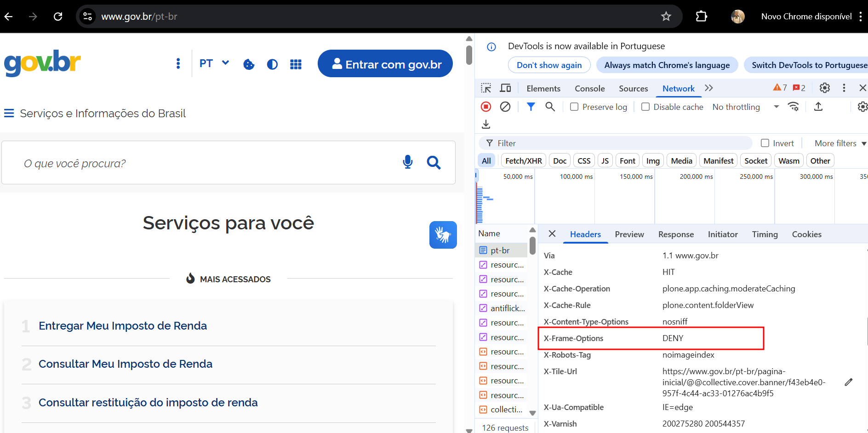Bookmark this page with the star icon
Screen dimensions: 868x433
pos(666,17)
